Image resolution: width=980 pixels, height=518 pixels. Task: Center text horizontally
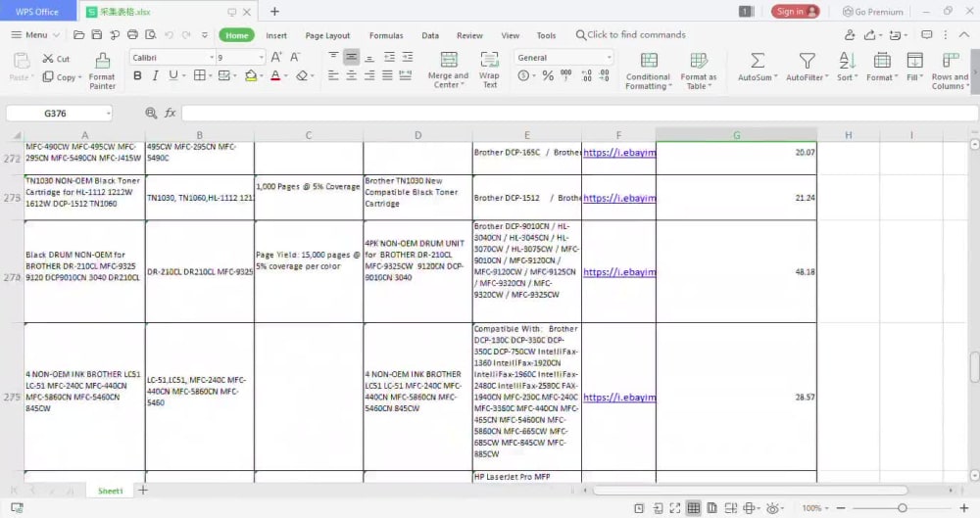coord(351,75)
